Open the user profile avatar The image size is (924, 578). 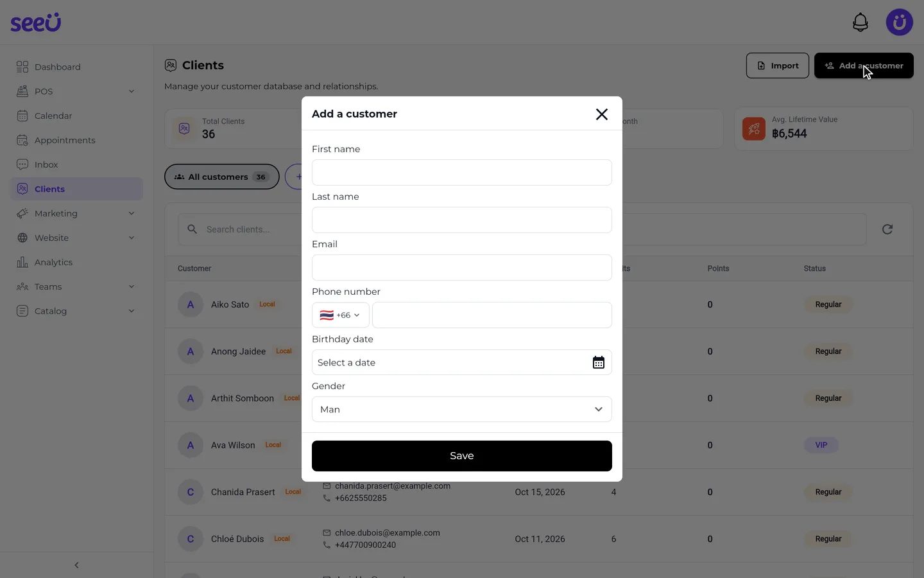[x=900, y=22]
